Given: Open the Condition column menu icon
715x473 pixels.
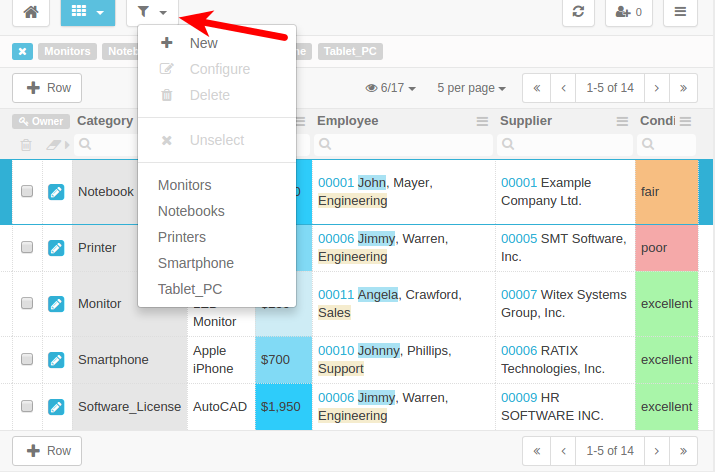Looking at the screenshot, I should 685,121.
